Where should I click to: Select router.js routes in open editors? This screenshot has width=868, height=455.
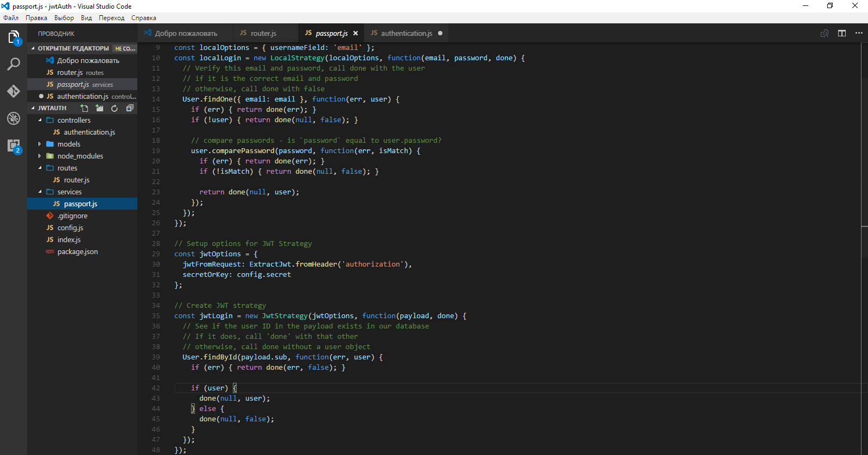(83, 72)
